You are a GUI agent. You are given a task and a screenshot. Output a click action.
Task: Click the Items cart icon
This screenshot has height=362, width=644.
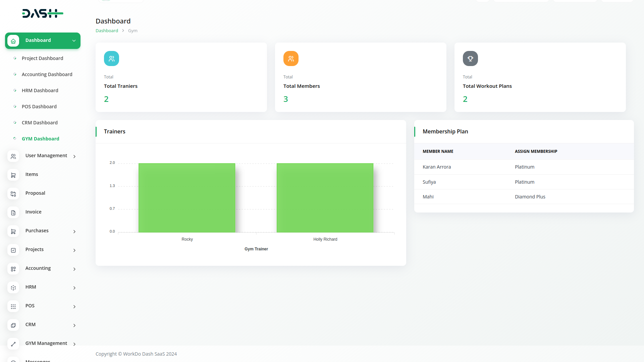point(13,175)
